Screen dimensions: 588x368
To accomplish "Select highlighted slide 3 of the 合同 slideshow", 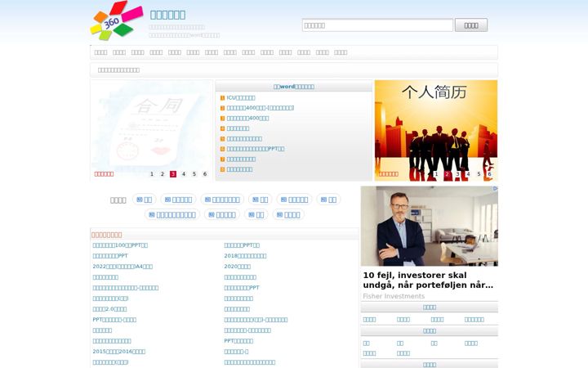I will (x=173, y=174).
